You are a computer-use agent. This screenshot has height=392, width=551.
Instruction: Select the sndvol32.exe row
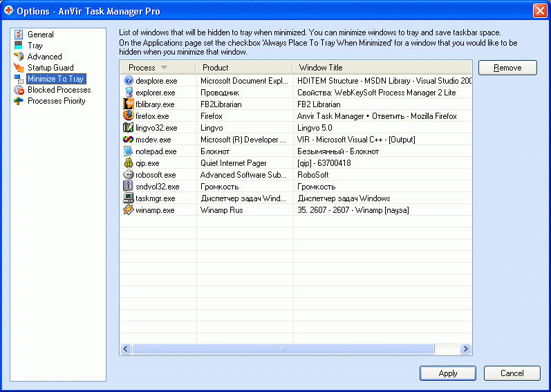(296, 186)
